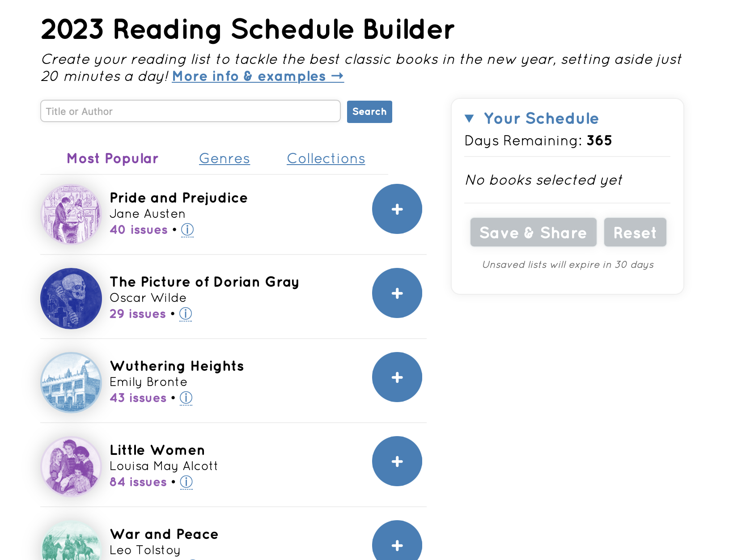The image size is (729, 560).
Task: Collapse the Your Schedule panel
Action: tap(469, 119)
